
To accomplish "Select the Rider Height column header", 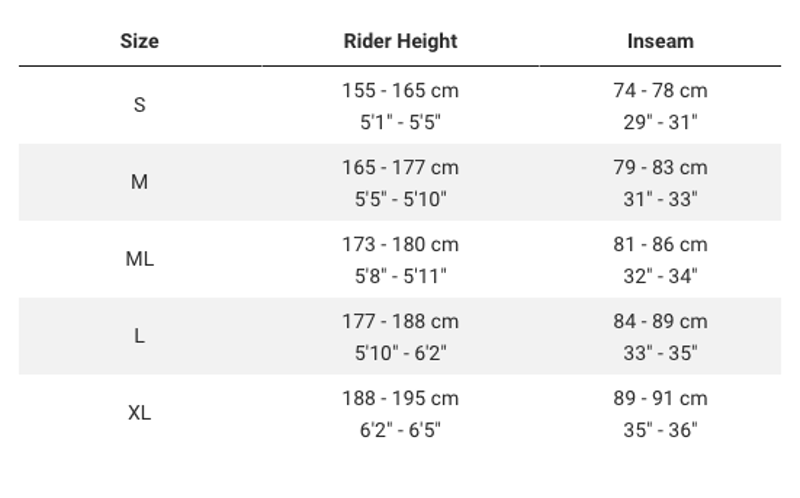I will [400, 41].
